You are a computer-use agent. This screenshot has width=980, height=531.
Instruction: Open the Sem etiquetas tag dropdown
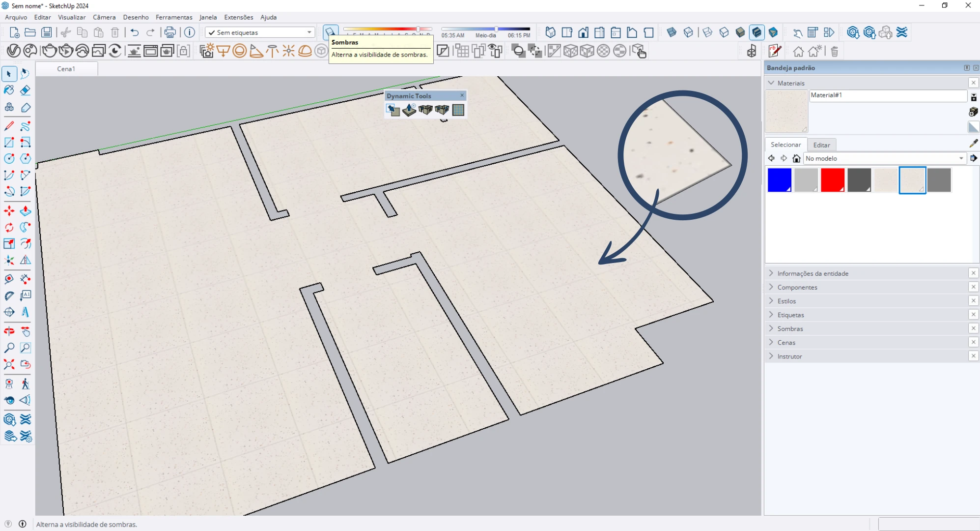(x=260, y=32)
